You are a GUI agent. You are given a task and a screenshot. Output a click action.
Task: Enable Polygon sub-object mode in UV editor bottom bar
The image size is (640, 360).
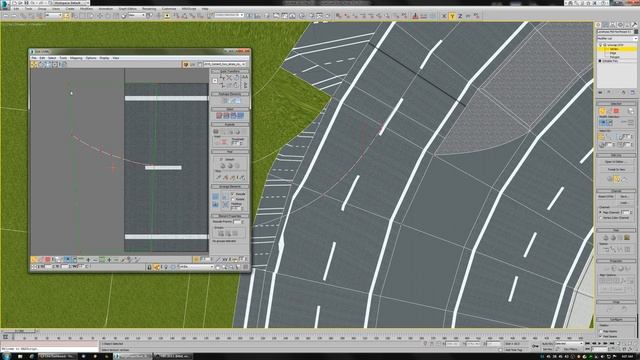click(48, 260)
